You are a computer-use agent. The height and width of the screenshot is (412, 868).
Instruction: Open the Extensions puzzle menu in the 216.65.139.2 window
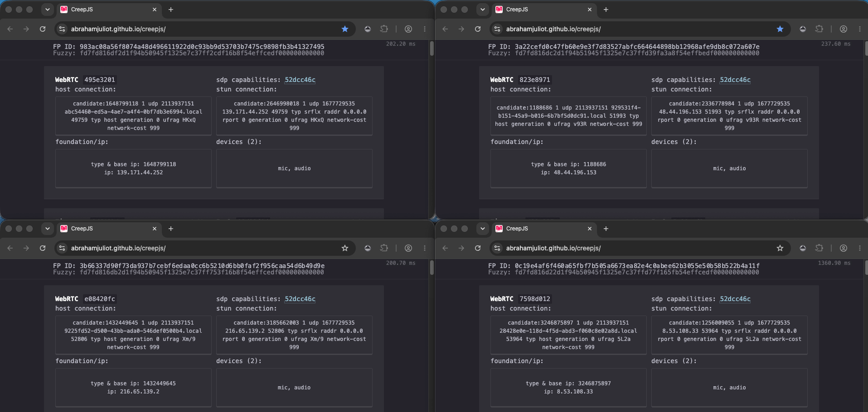384,248
